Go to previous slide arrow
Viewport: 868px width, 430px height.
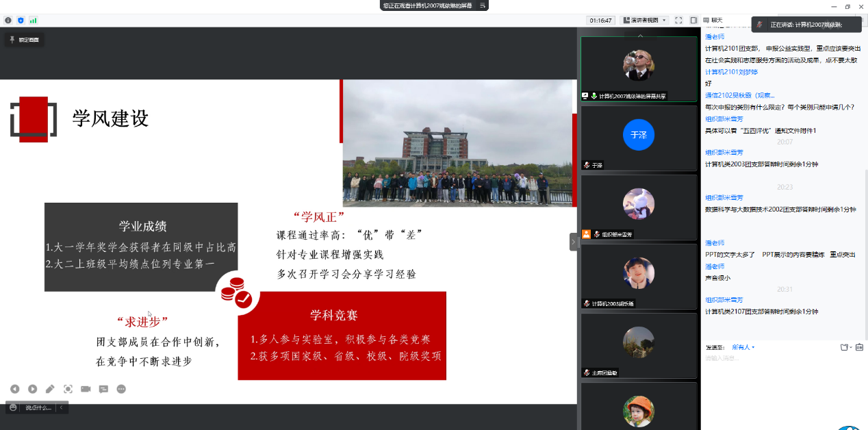coord(14,389)
